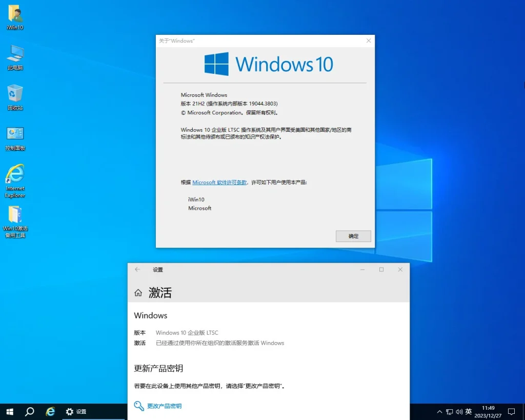
Task: Click the Microsoft organization line in dialog
Action: click(x=199, y=208)
